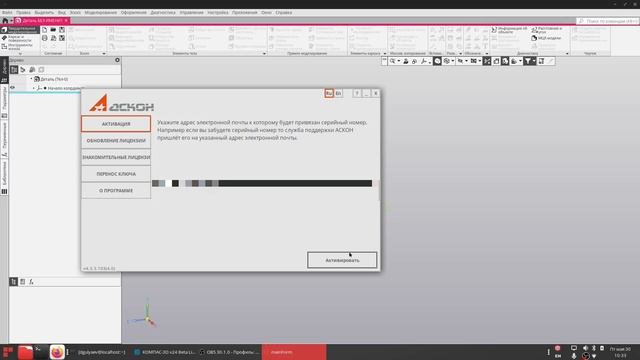
Task: Click the print icon in Системная group
Action: point(44,38)
